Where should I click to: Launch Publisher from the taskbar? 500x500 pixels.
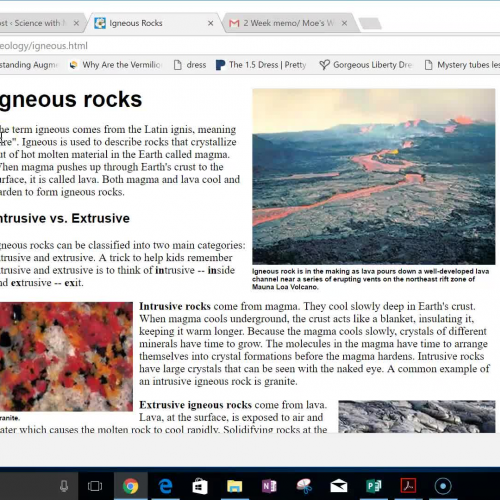pyautogui.click(x=374, y=486)
